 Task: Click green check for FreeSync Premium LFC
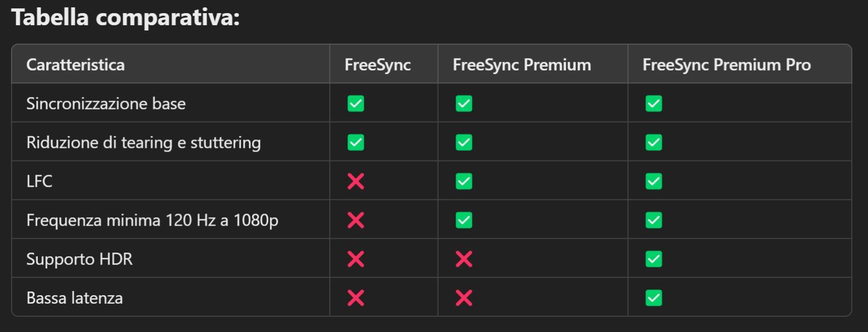[463, 182]
